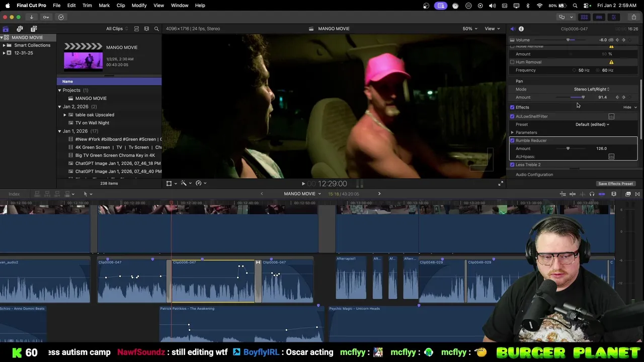644x362 pixels.
Task: Add keyframe for Volume
Action: [624, 40]
